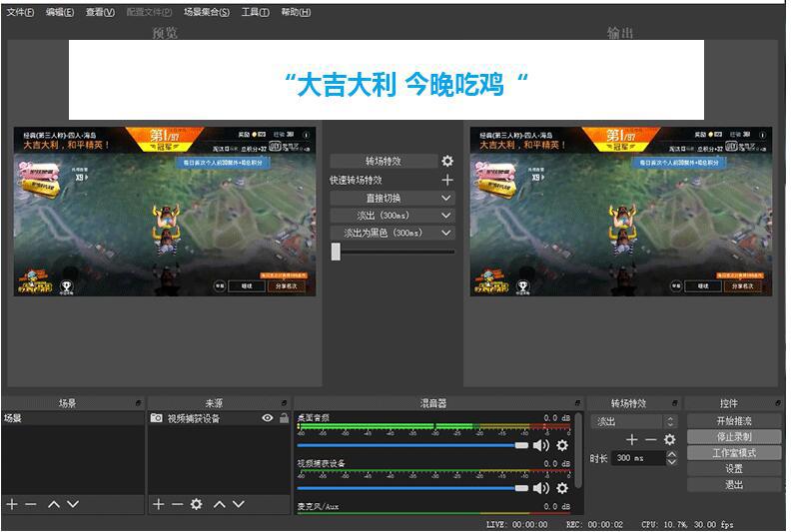
Task: Move the scene up in the 场景 list
Action: tap(54, 504)
